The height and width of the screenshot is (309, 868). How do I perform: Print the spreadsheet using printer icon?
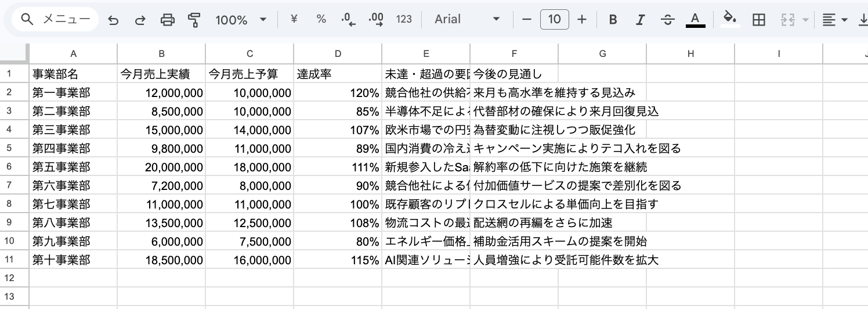[x=167, y=20]
